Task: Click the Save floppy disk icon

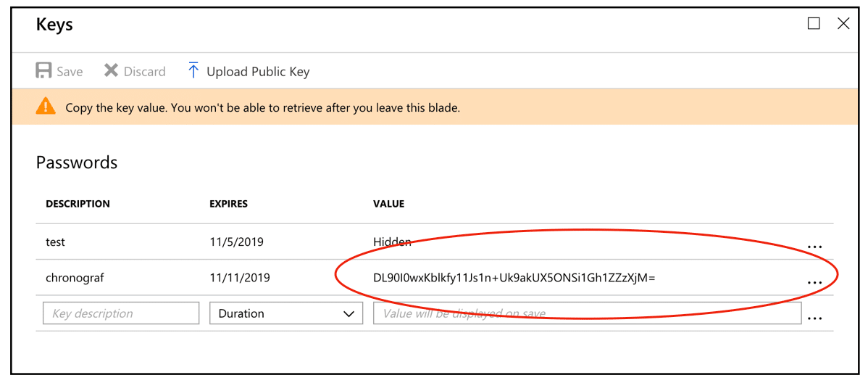Action: [x=44, y=71]
